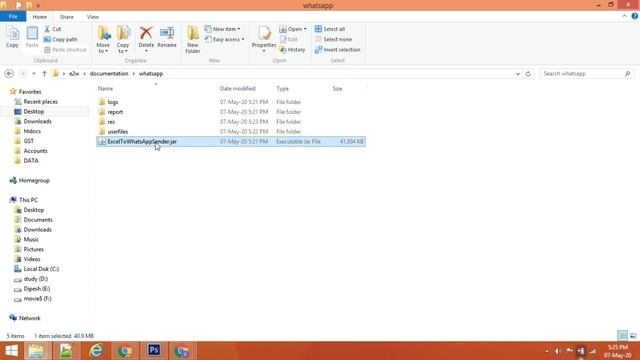640x360 pixels.
Task: Click Select none
Action: pos(333,39)
